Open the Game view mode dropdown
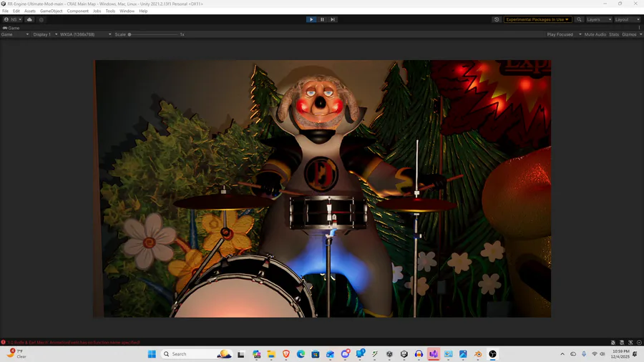This screenshot has width=644, height=362. (x=15, y=34)
